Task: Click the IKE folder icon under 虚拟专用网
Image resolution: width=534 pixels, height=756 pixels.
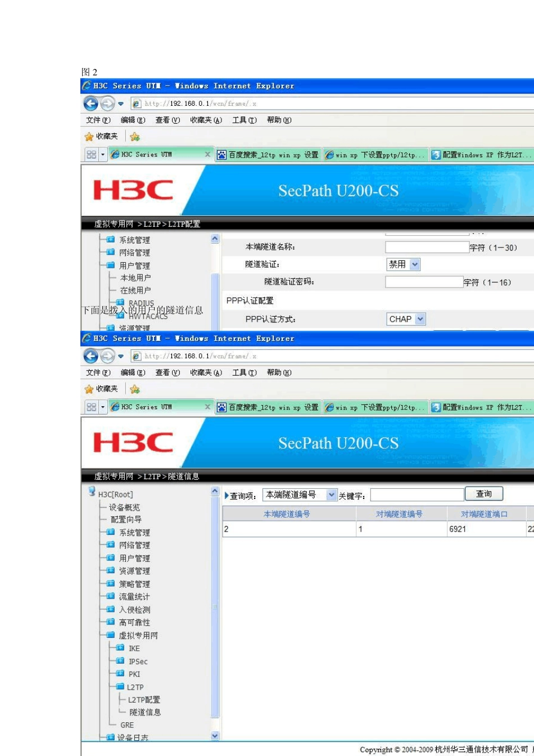Action: pyautogui.click(x=120, y=648)
